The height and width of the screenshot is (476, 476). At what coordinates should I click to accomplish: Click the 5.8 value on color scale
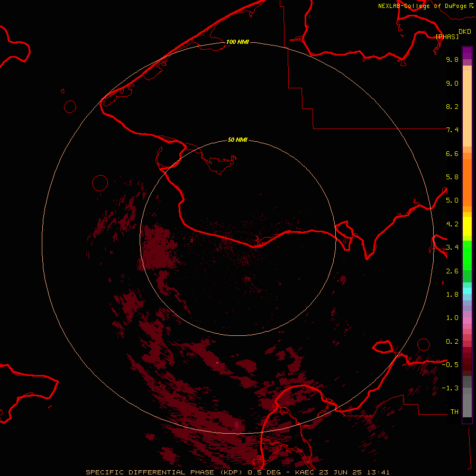(452, 177)
